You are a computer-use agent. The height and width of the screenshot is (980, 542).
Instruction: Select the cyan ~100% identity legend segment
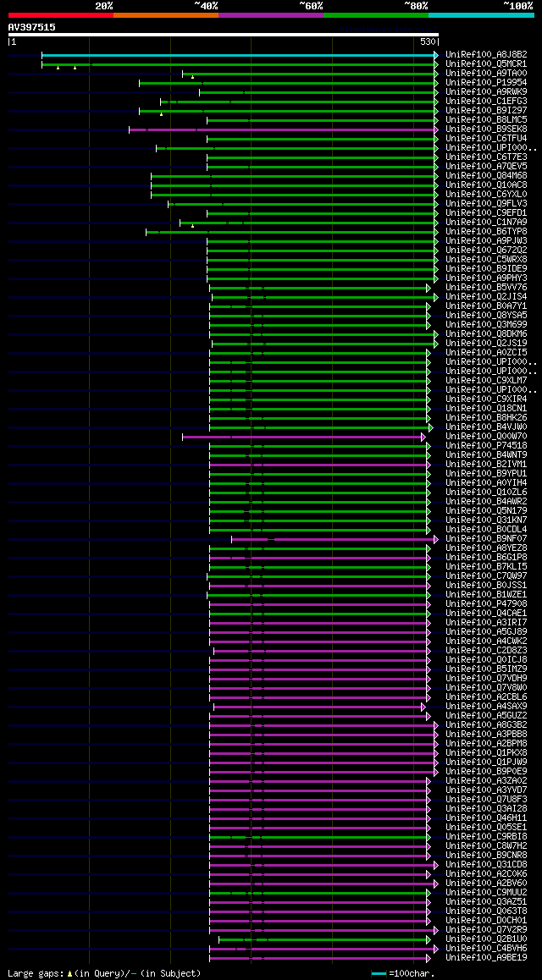coord(481,14)
